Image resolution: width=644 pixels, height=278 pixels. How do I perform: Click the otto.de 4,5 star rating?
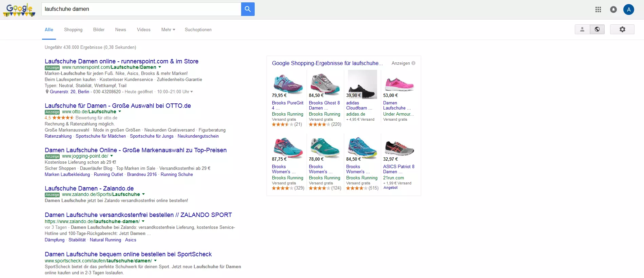59,118
